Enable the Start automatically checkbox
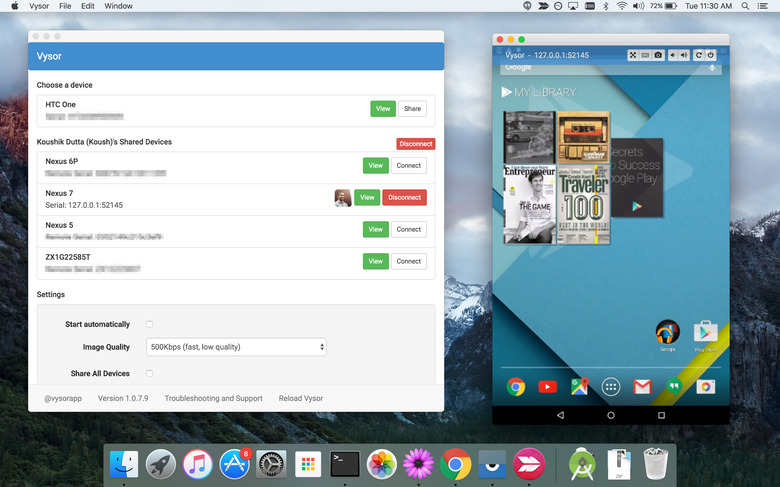 pyautogui.click(x=150, y=324)
